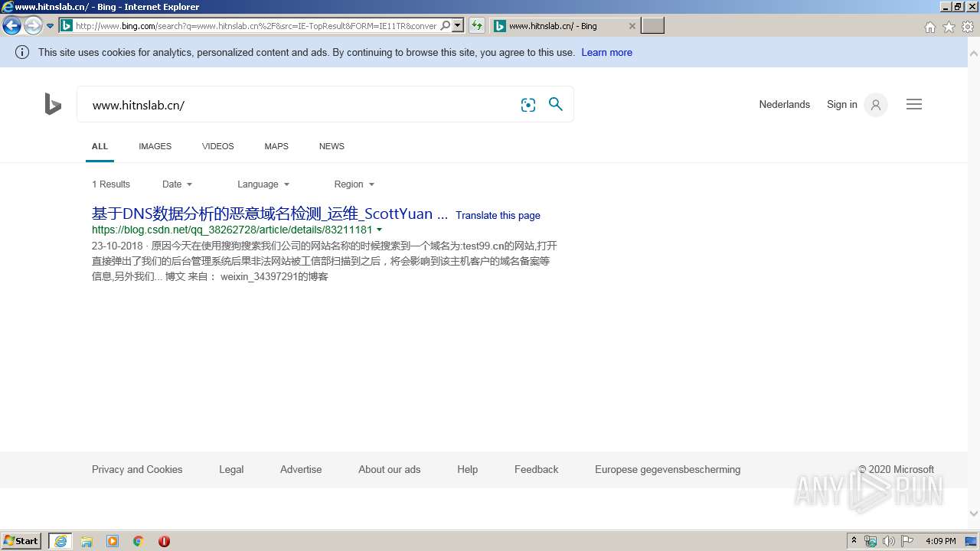Open the media player taskbar icon
980x551 pixels.
point(113,541)
